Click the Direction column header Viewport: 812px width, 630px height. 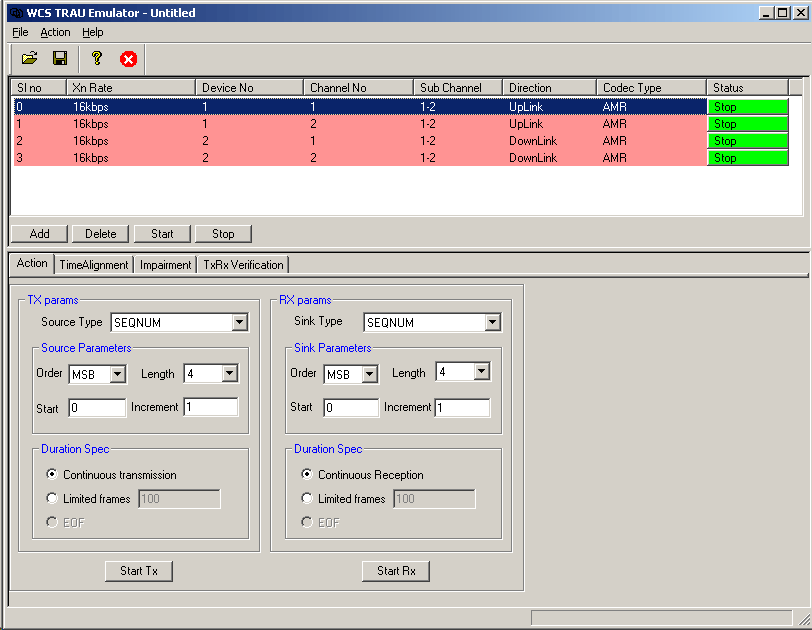click(550, 87)
